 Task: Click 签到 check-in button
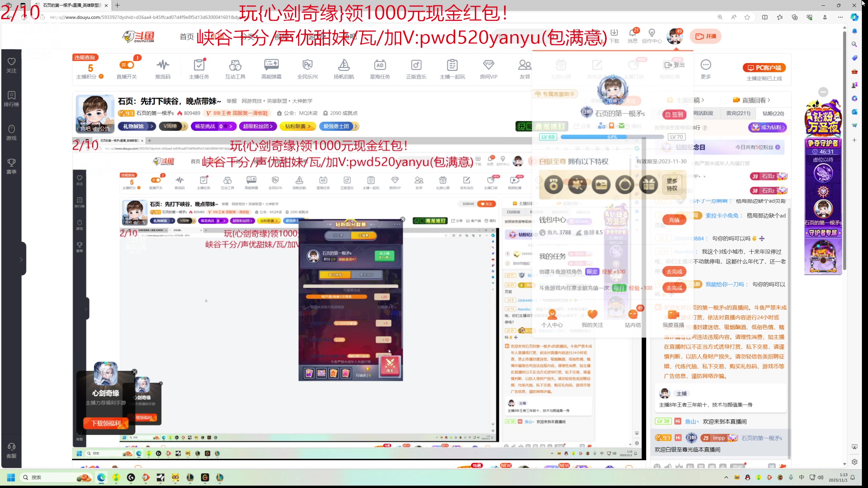tap(674, 115)
